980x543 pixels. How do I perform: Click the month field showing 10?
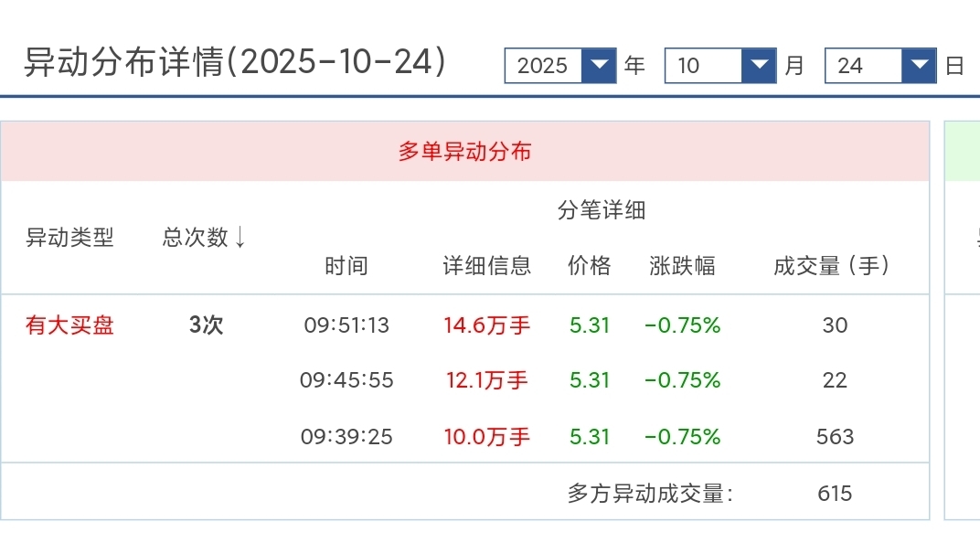[x=702, y=66]
